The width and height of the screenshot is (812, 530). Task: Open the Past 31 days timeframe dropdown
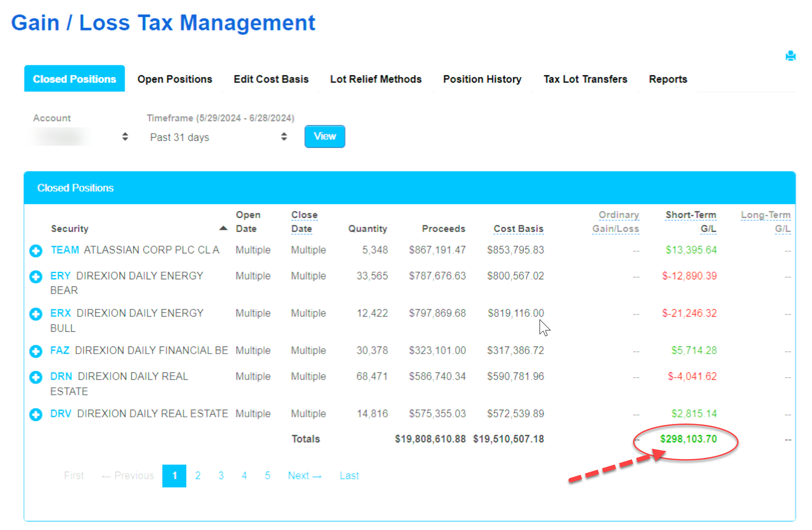[x=218, y=137]
